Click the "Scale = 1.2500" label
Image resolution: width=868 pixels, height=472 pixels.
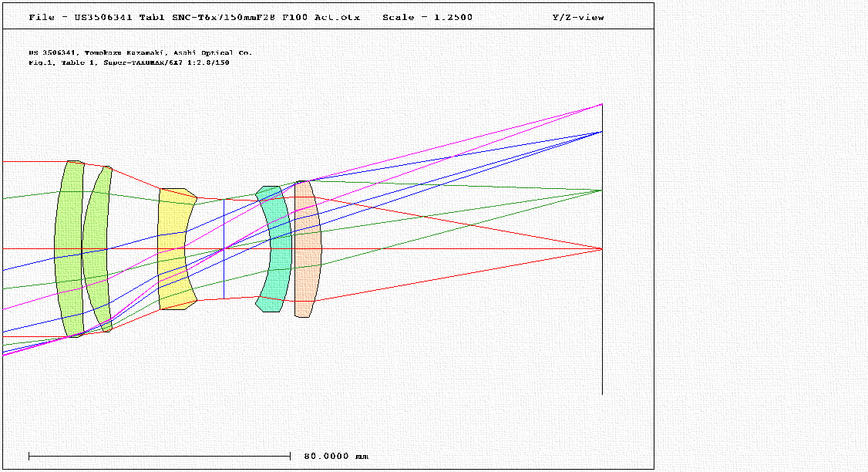427,17
